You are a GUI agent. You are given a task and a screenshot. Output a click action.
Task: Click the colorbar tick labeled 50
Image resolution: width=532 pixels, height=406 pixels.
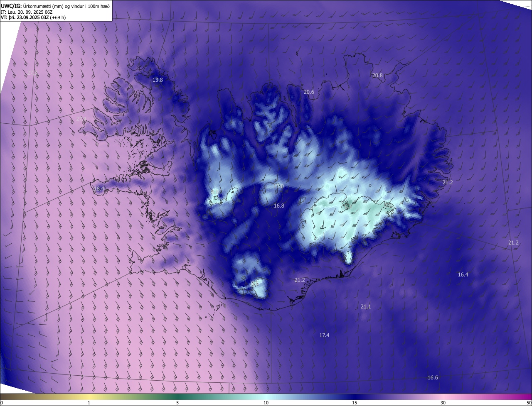529,403
